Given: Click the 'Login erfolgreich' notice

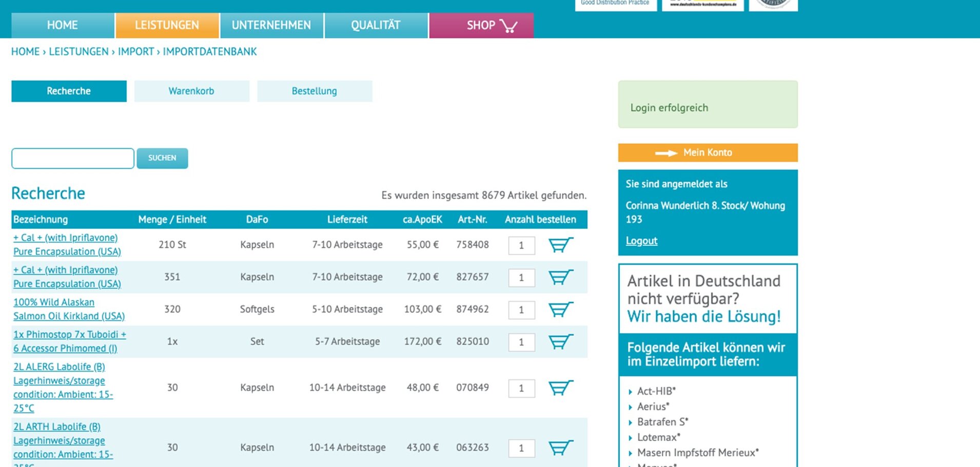Looking at the screenshot, I should click(708, 104).
